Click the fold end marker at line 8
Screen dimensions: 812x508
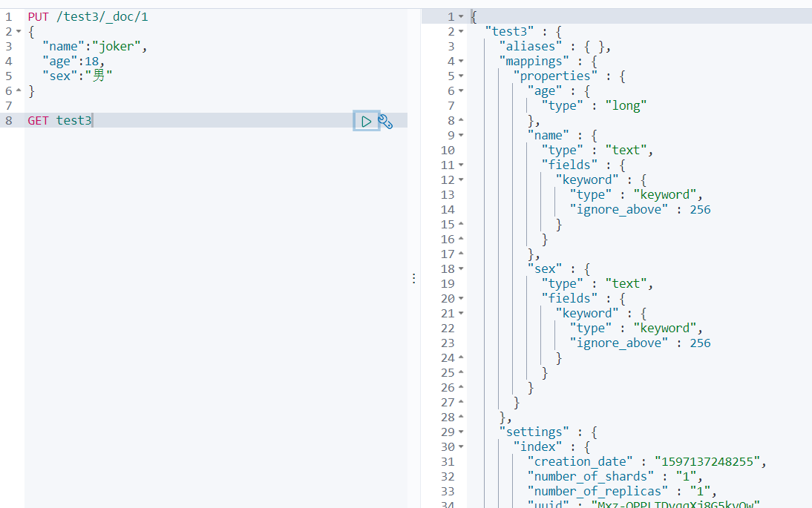tap(461, 121)
